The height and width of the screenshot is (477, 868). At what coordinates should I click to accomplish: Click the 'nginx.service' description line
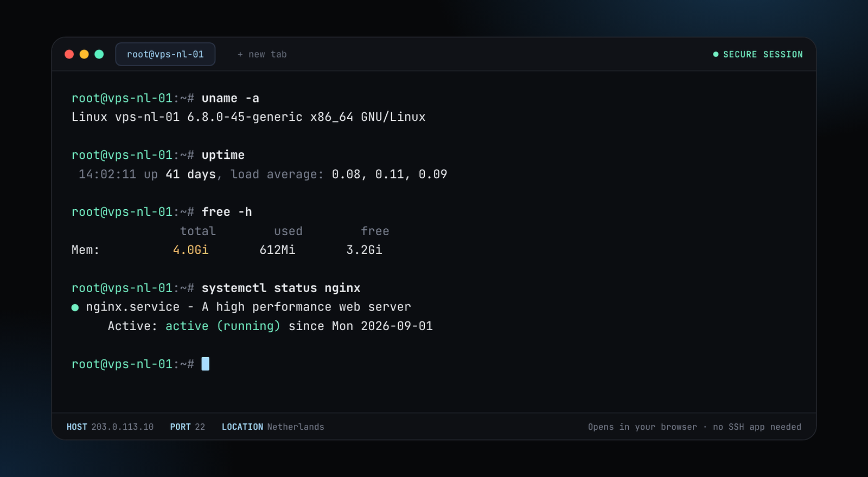coord(248,307)
